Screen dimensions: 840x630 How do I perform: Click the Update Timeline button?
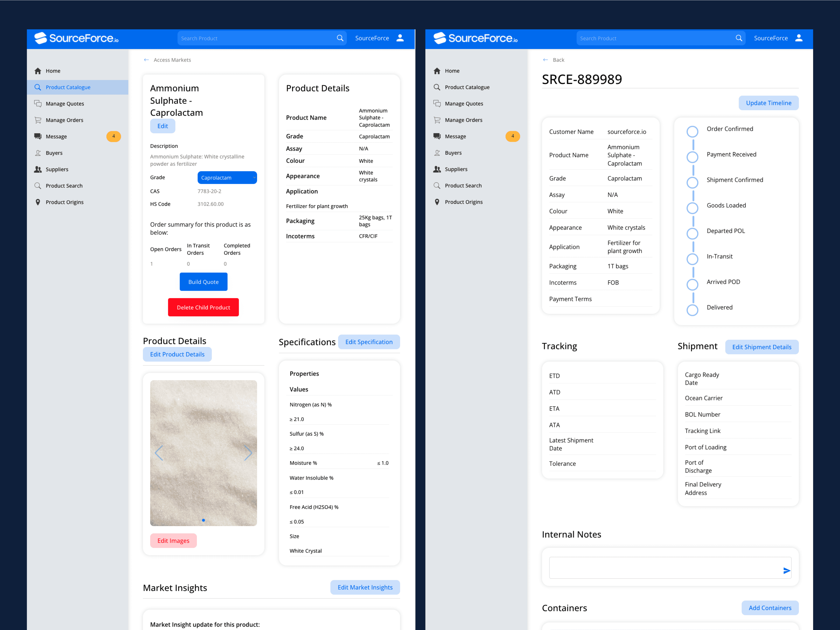click(768, 103)
